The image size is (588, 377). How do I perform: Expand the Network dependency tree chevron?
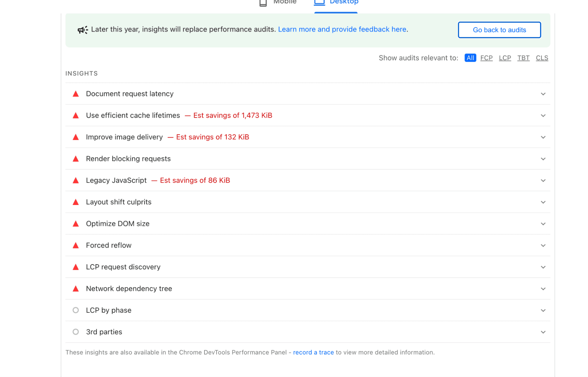tap(543, 289)
